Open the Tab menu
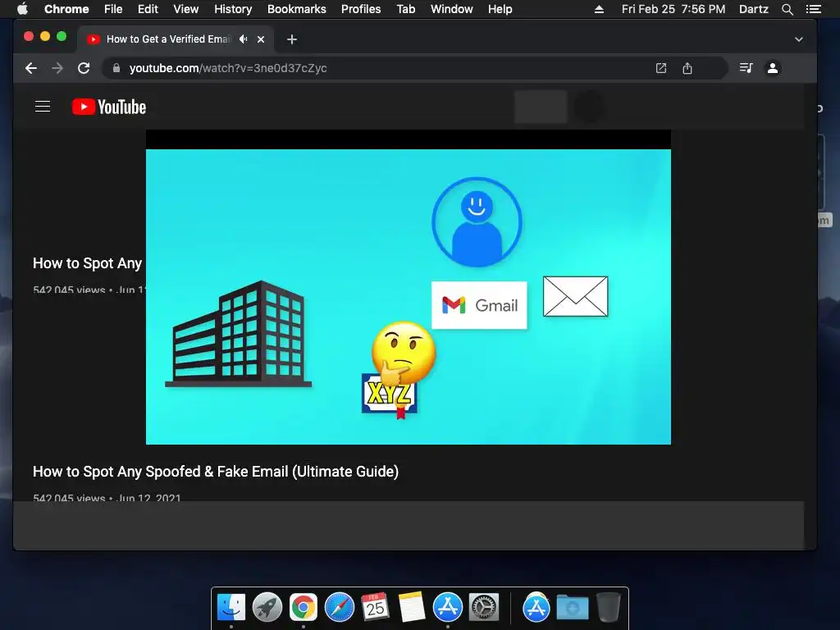 [x=406, y=9]
